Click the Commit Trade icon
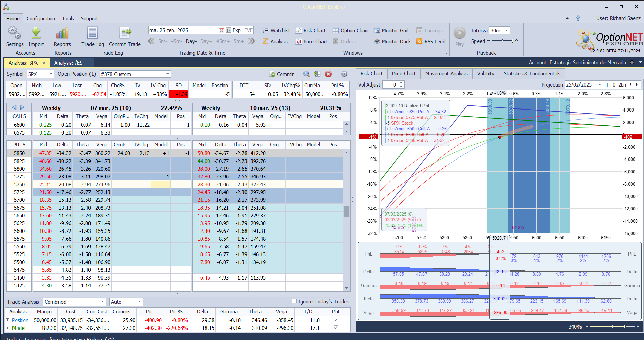Image resolution: width=644 pixels, height=340 pixels. 125,33
